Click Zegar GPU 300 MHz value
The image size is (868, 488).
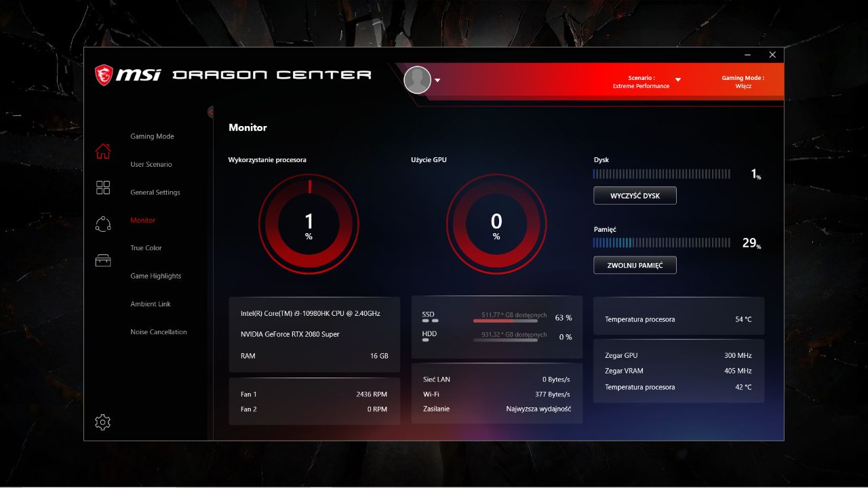[738, 356]
